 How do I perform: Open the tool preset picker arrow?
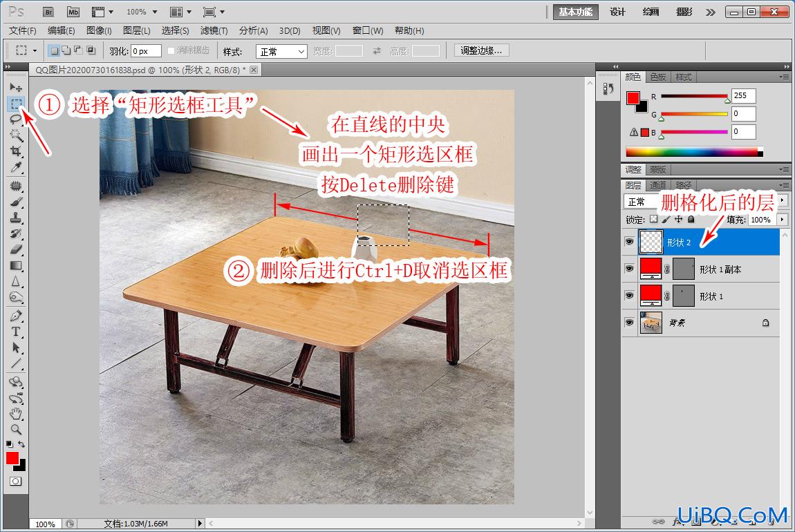coord(35,50)
